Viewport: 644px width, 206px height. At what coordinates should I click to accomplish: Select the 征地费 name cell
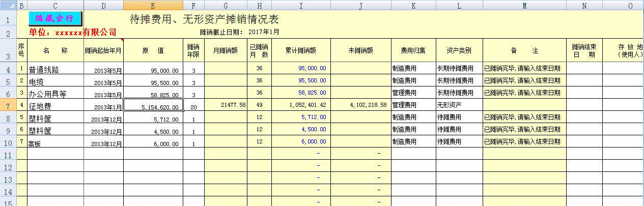tap(55, 106)
